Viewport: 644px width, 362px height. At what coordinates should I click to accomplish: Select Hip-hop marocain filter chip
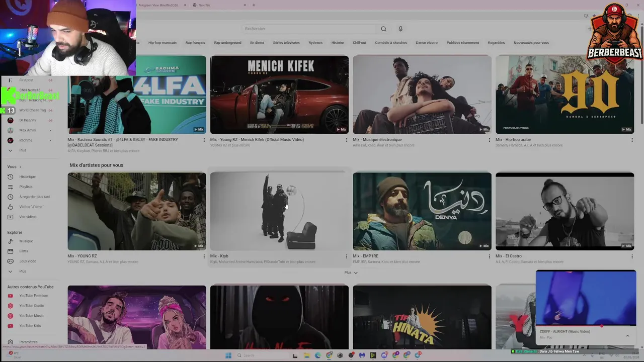pos(163,43)
